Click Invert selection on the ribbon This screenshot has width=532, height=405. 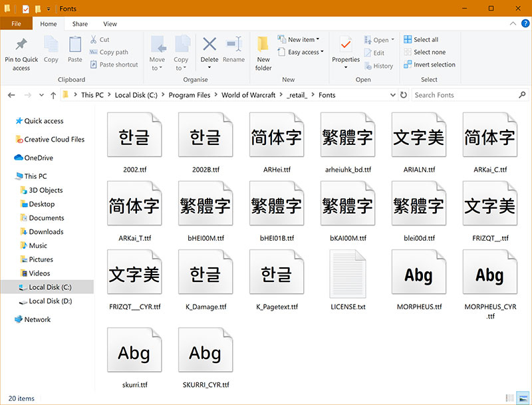point(430,65)
